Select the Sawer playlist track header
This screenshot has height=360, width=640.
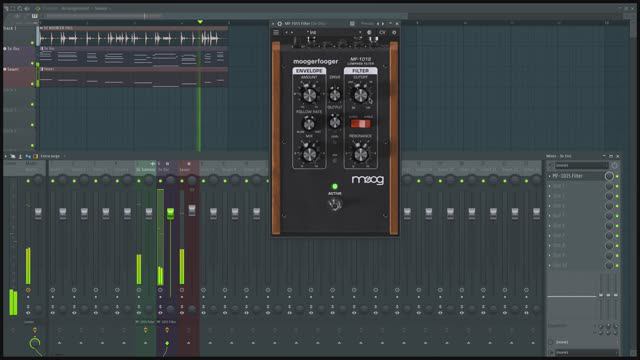click(x=20, y=76)
